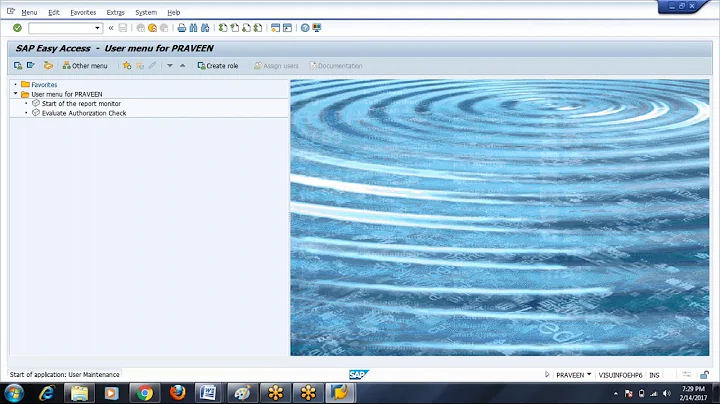This screenshot has width=720, height=404.
Task: Open the Help menu
Action: tap(174, 12)
